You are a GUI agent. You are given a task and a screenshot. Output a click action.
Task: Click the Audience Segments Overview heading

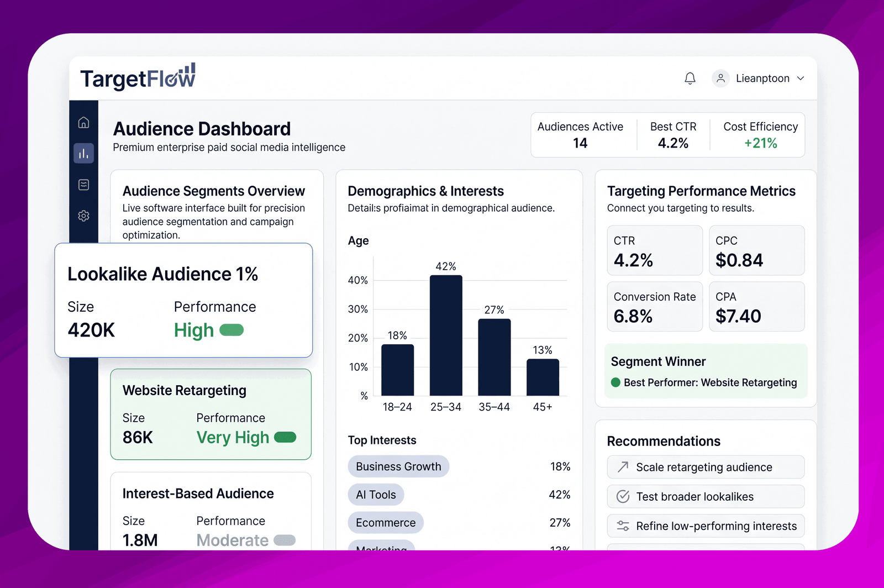click(x=214, y=191)
